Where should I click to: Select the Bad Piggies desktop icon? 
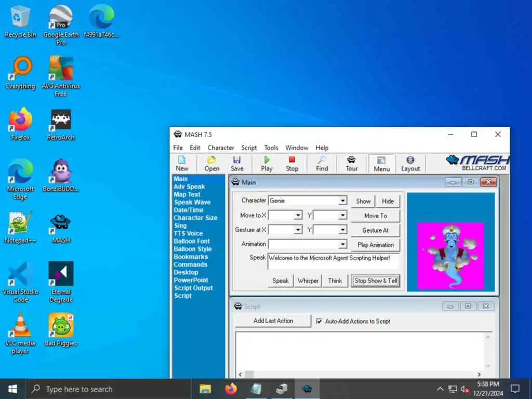pyautogui.click(x=61, y=330)
